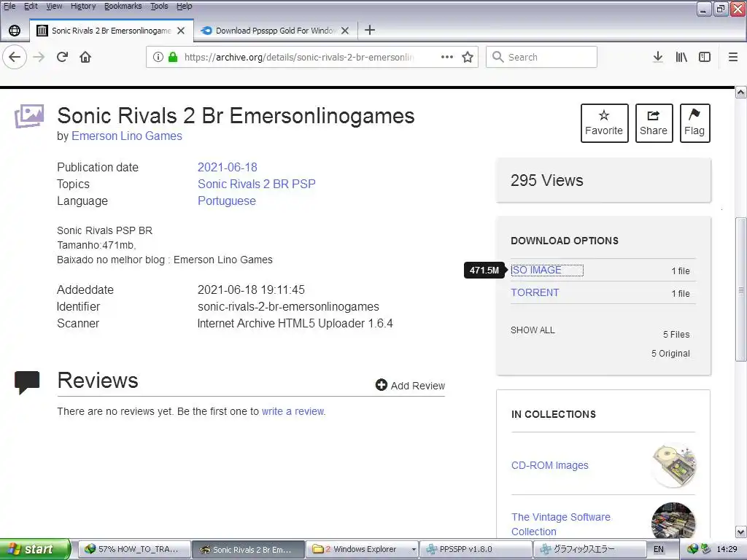Flag this item
This screenshot has height=560, width=747.
694,123
